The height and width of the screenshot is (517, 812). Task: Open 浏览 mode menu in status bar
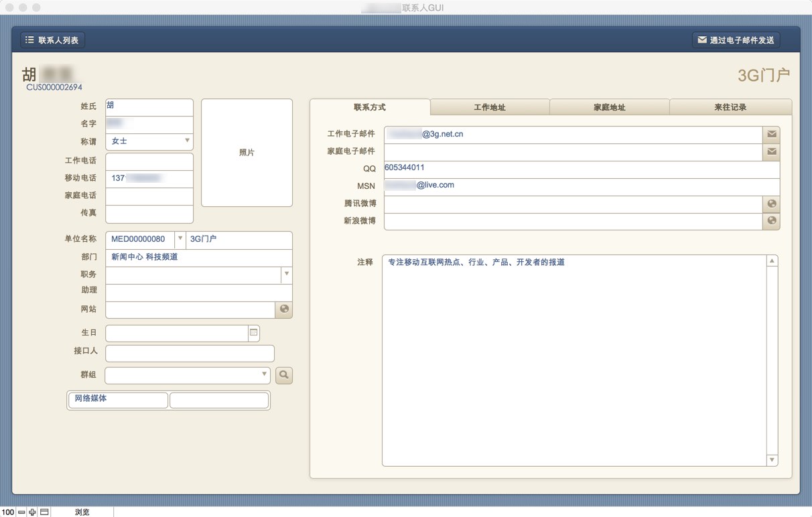(x=82, y=512)
